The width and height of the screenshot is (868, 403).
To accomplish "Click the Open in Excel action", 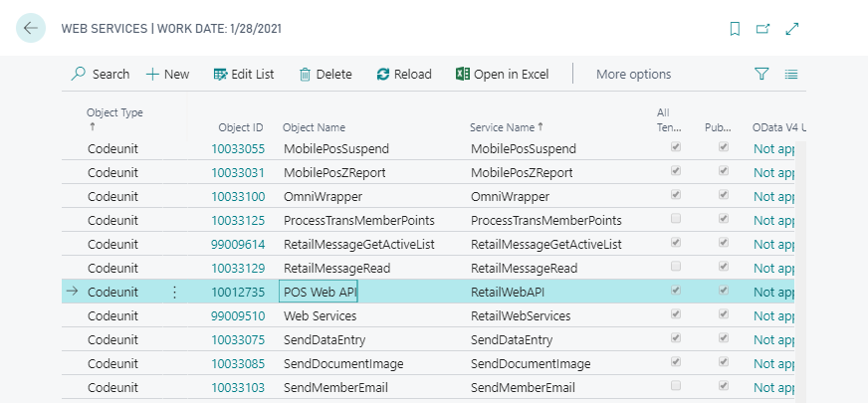I will (x=502, y=74).
